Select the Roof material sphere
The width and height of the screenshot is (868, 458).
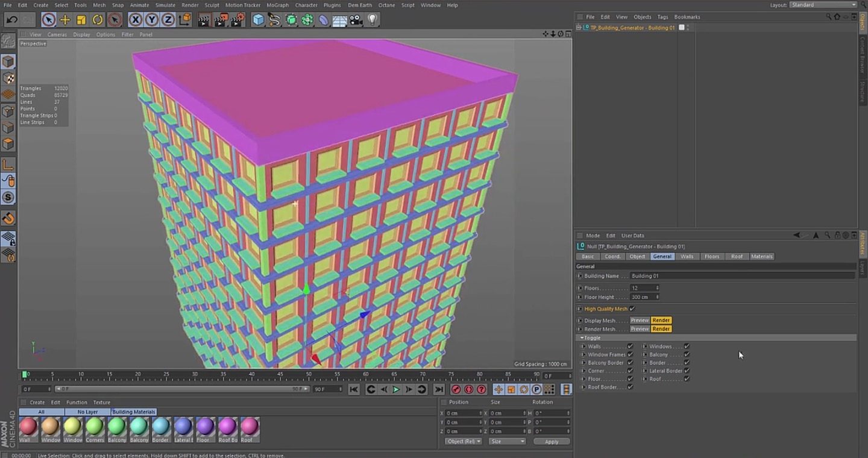250,427
